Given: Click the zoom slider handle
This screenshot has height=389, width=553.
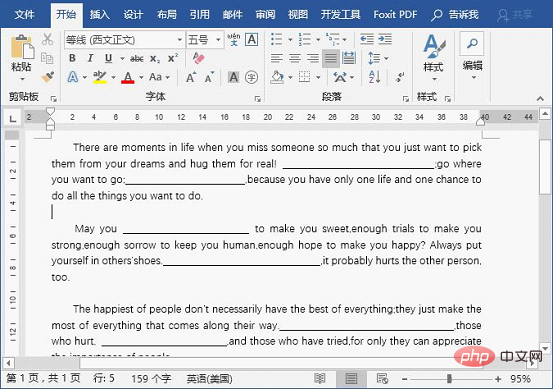Looking at the screenshot, I should (449, 379).
